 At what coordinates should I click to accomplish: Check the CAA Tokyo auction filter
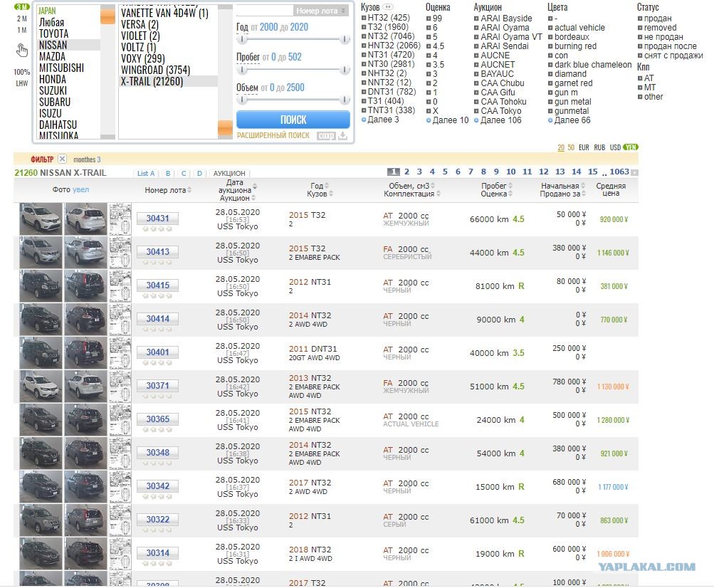[476, 110]
